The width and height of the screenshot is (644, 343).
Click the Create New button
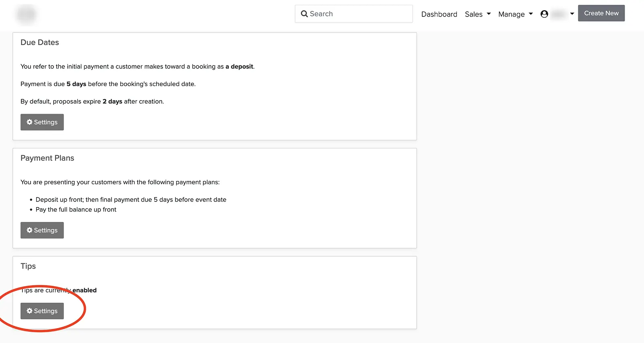[x=601, y=13]
